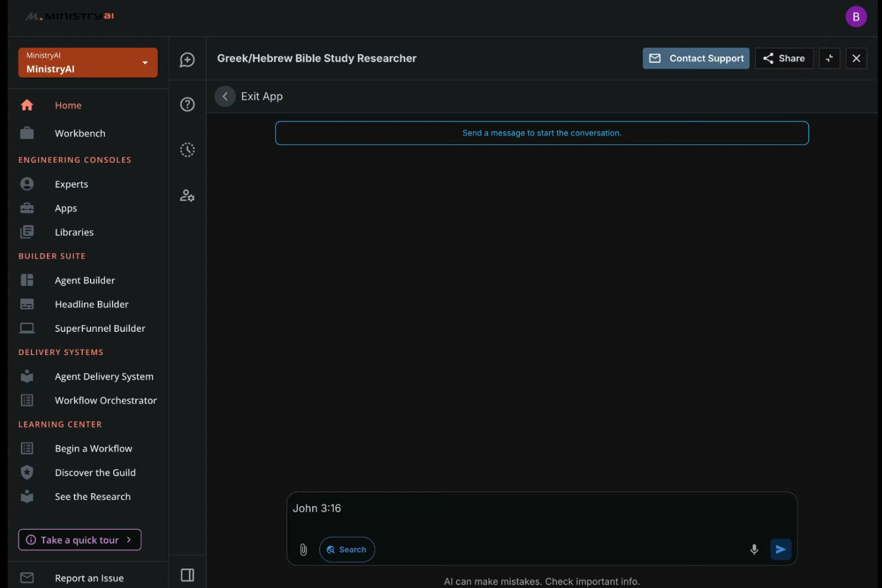Click the AI can make mistakes notice

(542, 581)
